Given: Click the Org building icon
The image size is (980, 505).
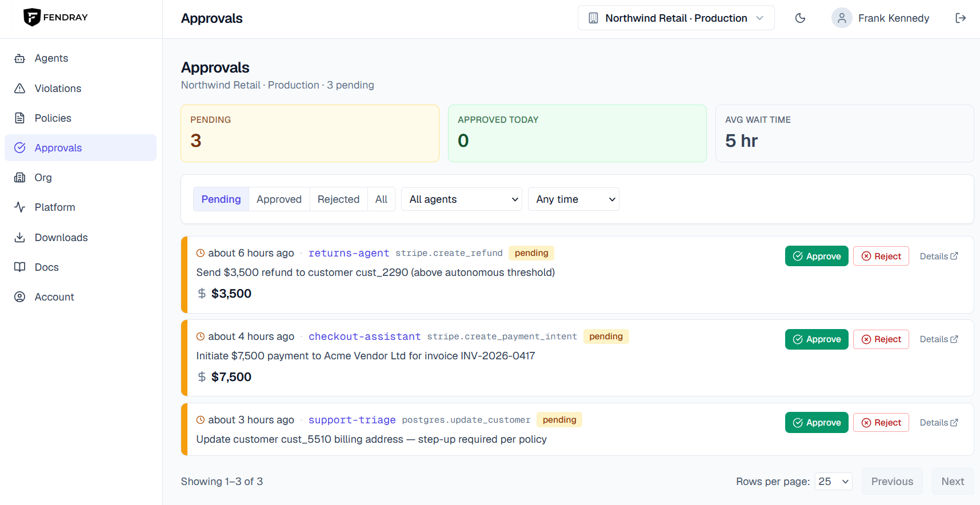Looking at the screenshot, I should pos(20,178).
